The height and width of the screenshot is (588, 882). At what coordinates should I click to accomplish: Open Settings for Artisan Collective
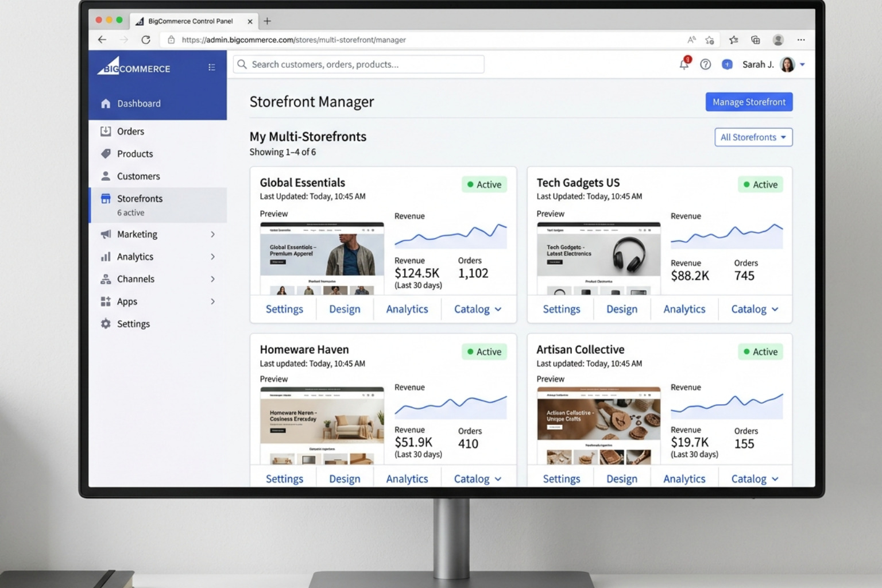coord(562,479)
